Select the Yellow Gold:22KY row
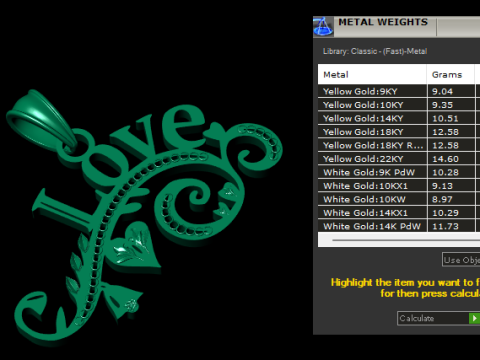This screenshot has height=360, width=480. 399,159
